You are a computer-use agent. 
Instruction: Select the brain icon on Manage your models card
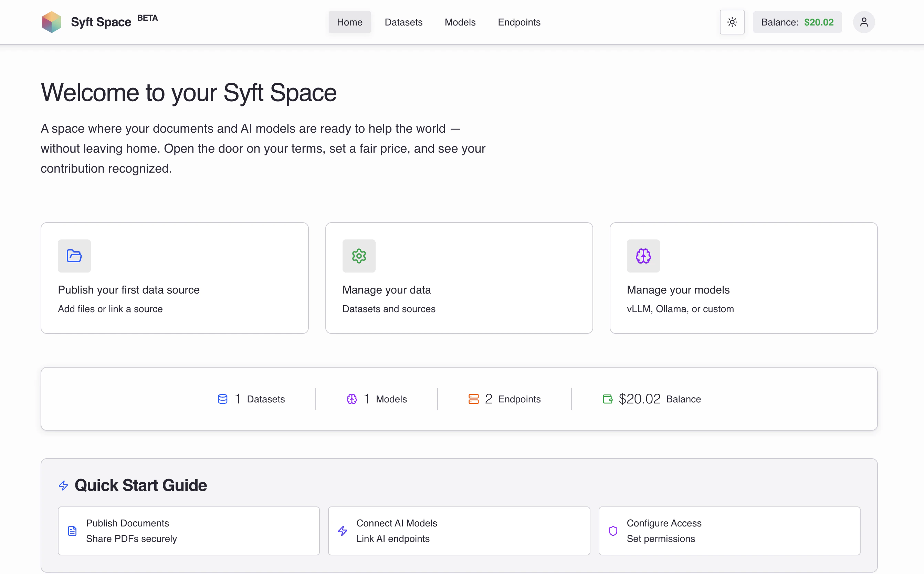pos(643,256)
